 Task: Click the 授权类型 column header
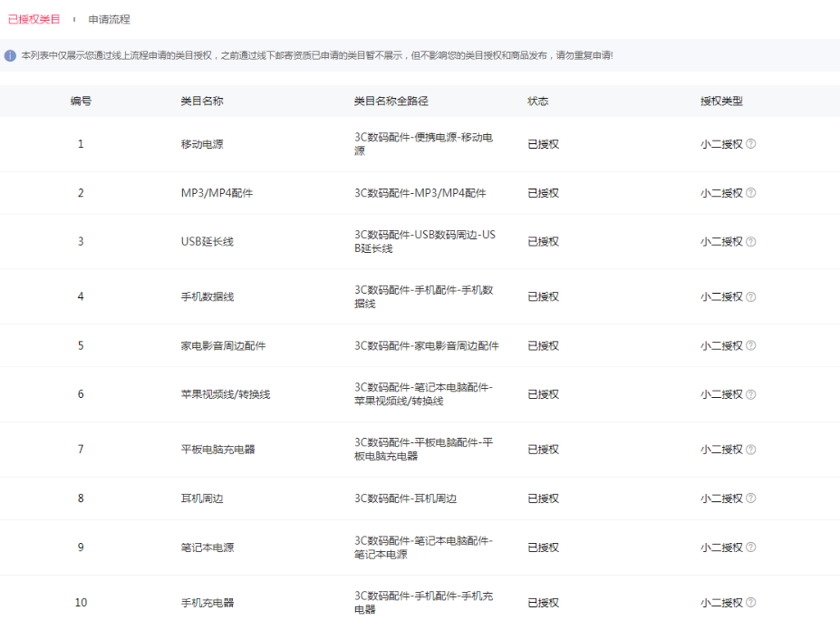coord(721,101)
